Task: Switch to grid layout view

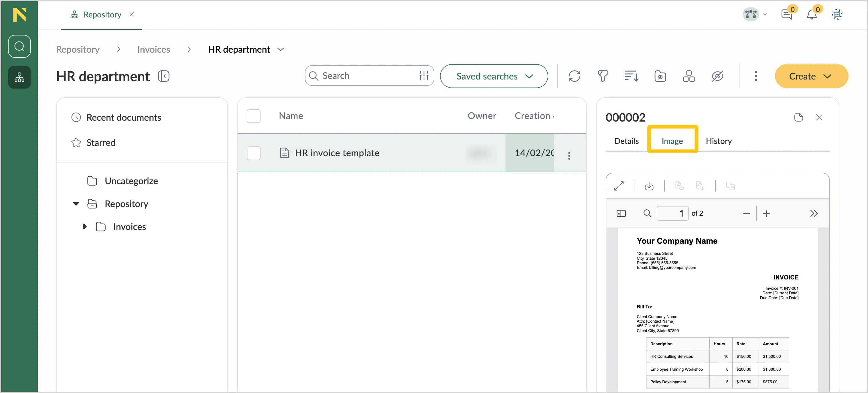Action: point(689,76)
